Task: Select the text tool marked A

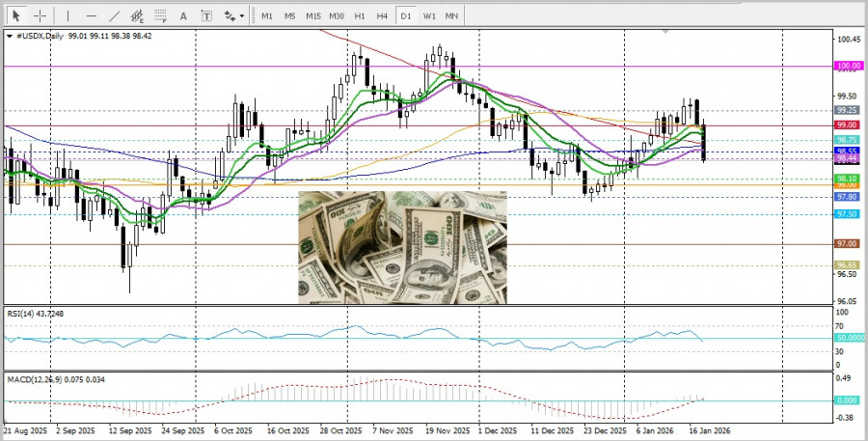Action: (184, 15)
